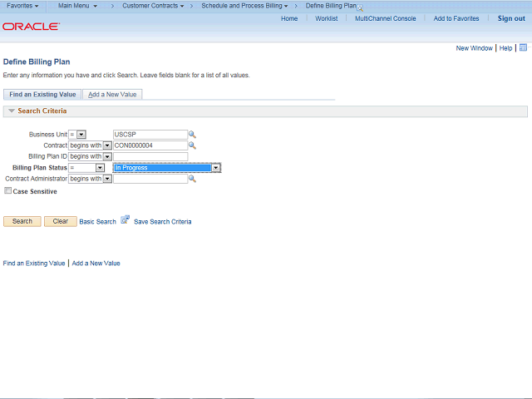Focus the Contract Administrator input field
The height and width of the screenshot is (399, 532).
pos(150,179)
